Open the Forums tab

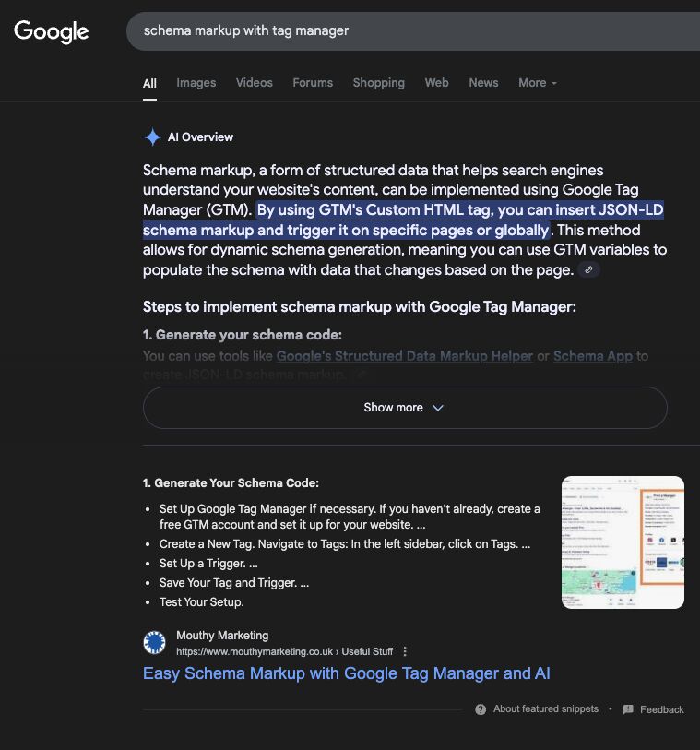coord(313,83)
